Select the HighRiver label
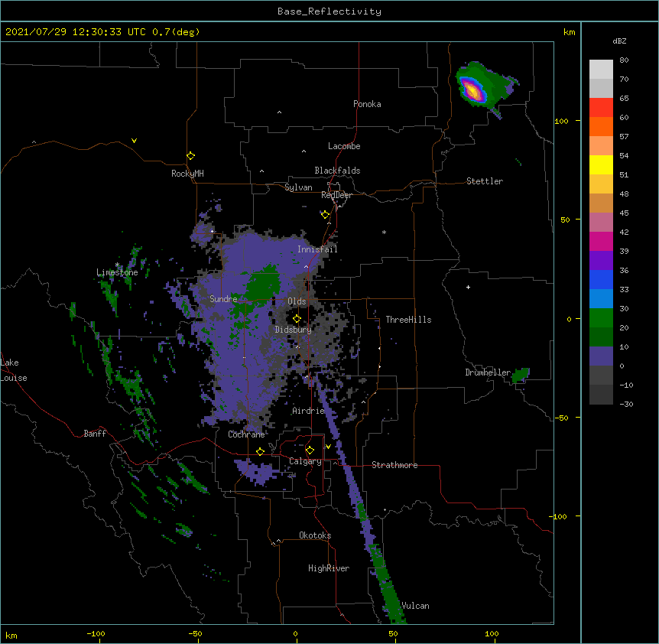Viewport: 659px width, 644px height. (x=329, y=568)
